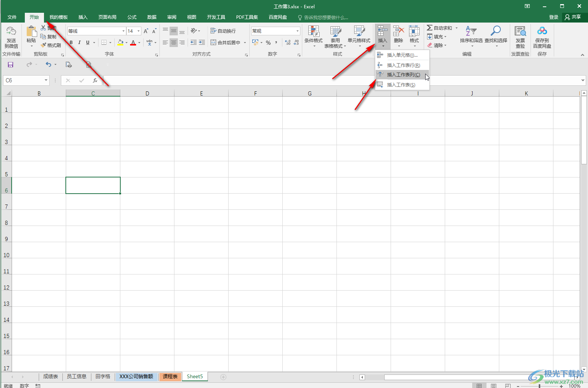Open 单元格样式 cell styles
This screenshot has height=388, width=588.
tap(359, 37)
